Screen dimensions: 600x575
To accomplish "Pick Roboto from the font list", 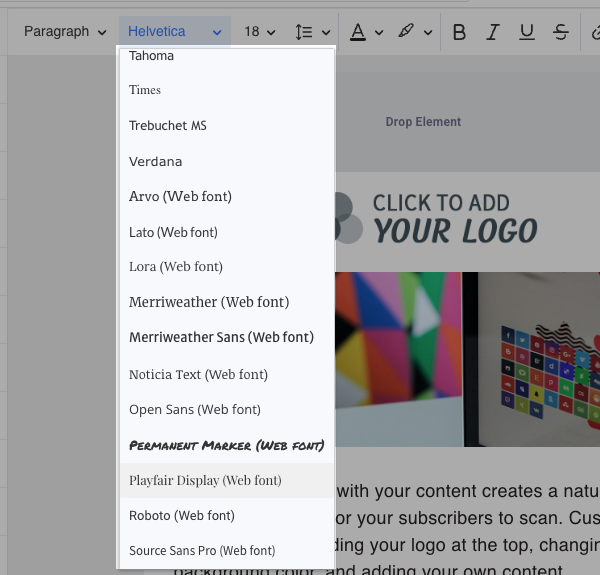I will (182, 516).
